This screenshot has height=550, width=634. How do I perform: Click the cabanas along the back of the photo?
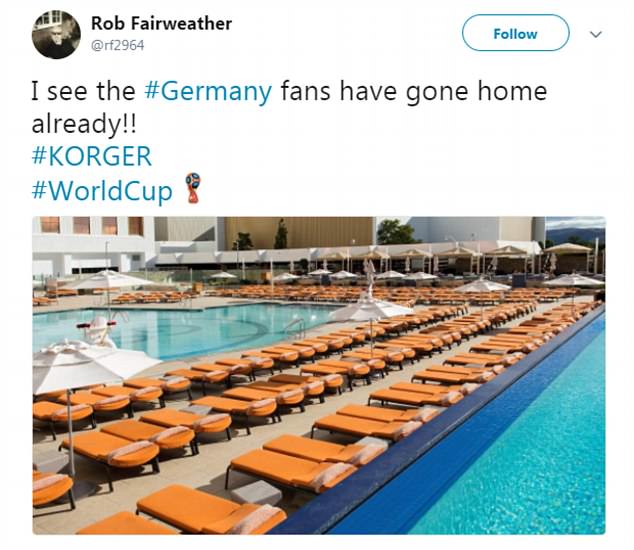pos(453,259)
